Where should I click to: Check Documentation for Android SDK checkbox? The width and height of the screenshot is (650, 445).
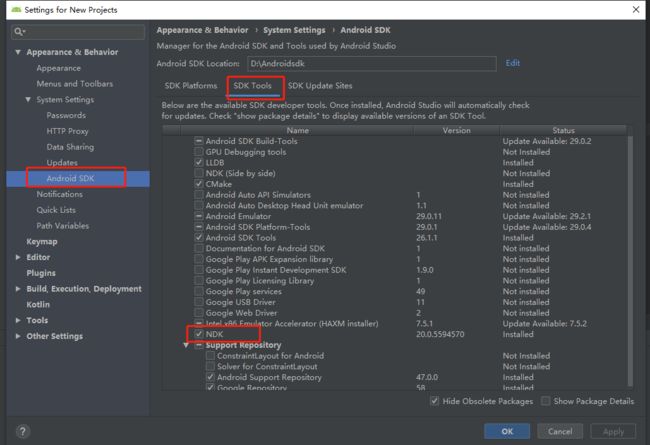tap(199, 248)
